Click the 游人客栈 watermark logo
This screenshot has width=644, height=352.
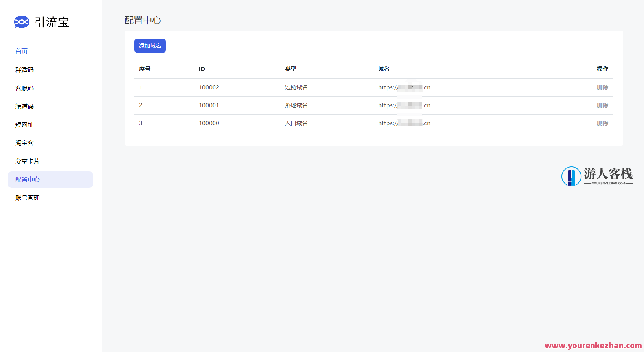(x=597, y=176)
